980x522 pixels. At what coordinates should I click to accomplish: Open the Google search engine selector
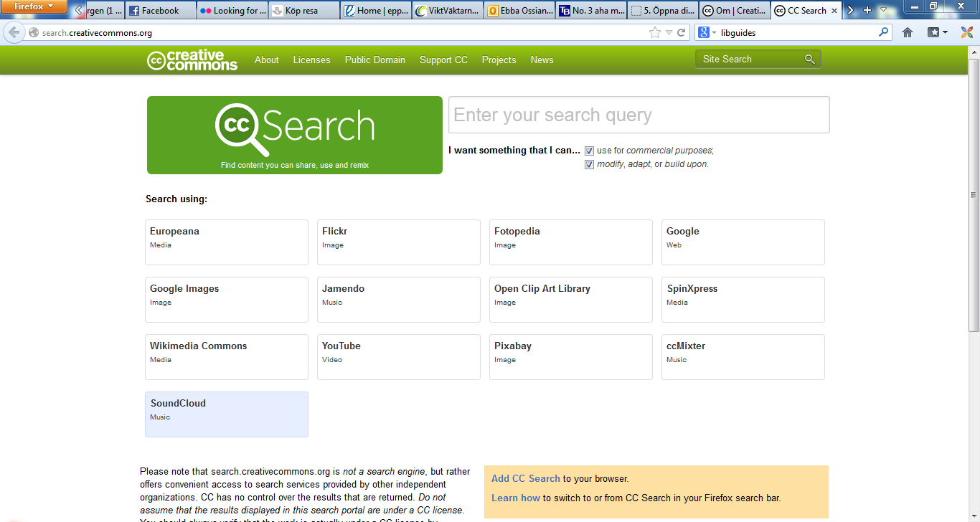[707, 33]
